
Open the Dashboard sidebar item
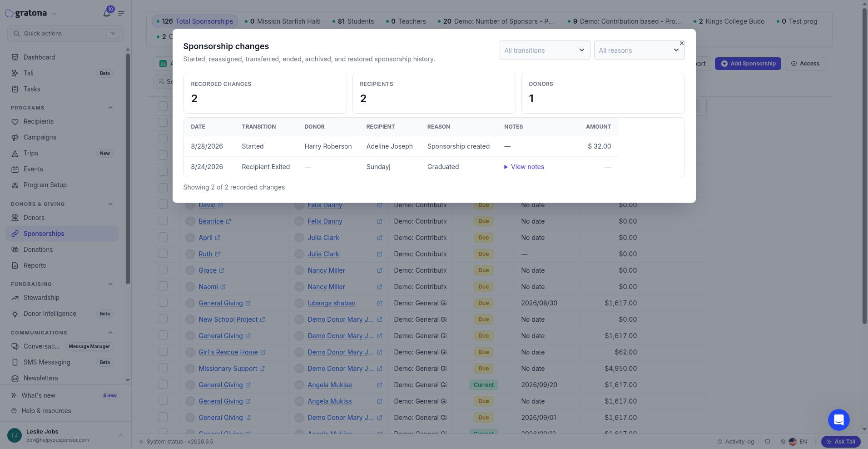[x=63, y=57]
